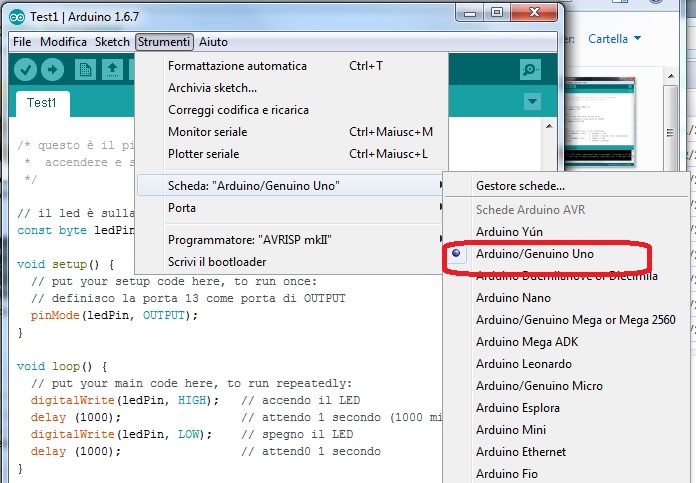
Task: Choose Formattazione automatica
Action: (x=291, y=66)
